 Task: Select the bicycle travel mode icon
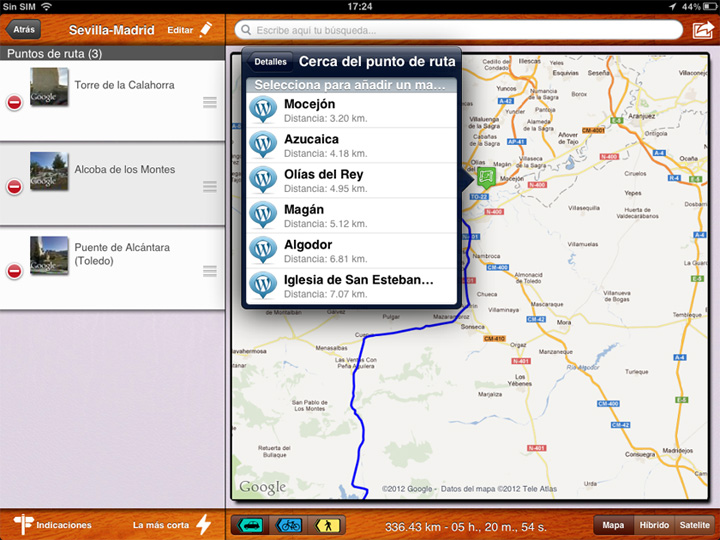click(289, 525)
